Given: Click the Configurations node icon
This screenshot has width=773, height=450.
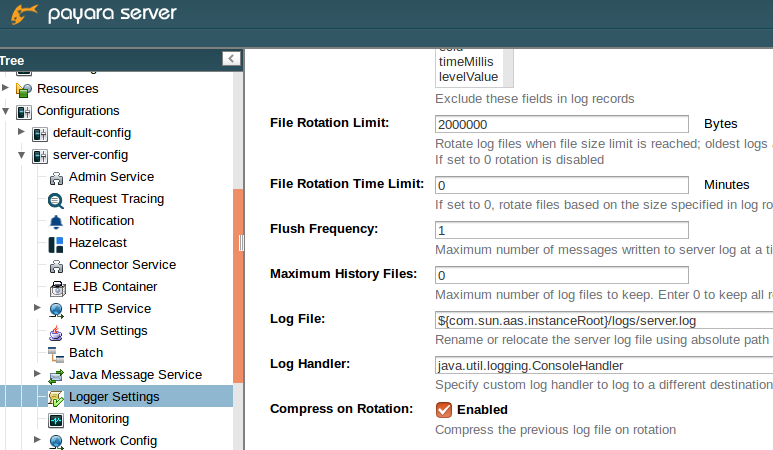Looking at the screenshot, I should click(x=24, y=112).
